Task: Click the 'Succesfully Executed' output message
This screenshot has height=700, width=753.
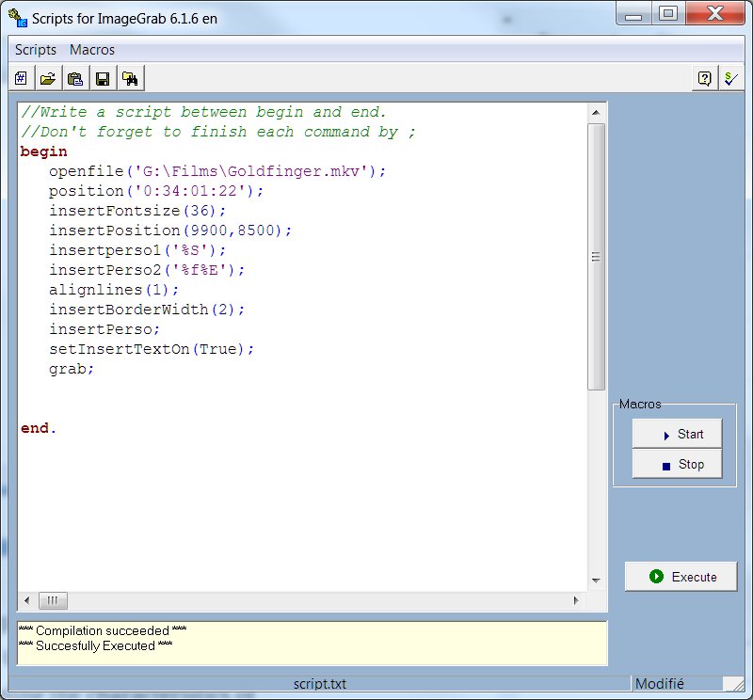Action: [x=96, y=645]
